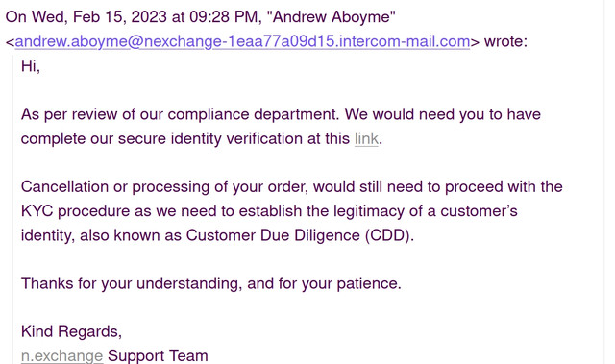Open the andrew.aboyme email address link

point(242,41)
